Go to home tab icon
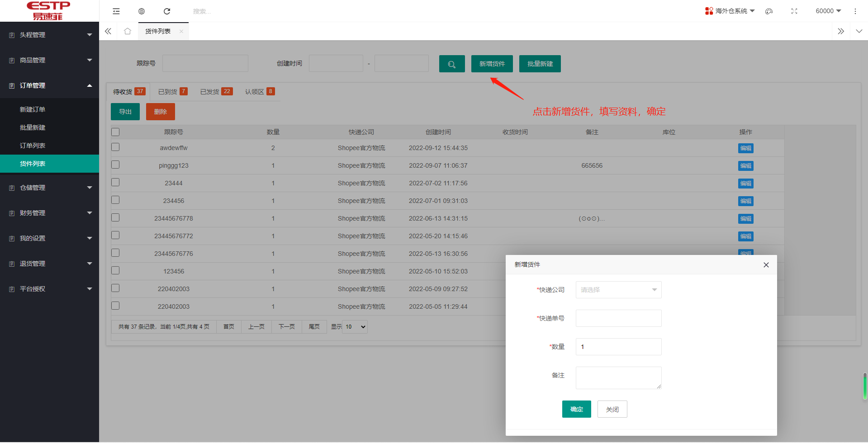868x443 pixels. pyautogui.click(x=128, y=31)
